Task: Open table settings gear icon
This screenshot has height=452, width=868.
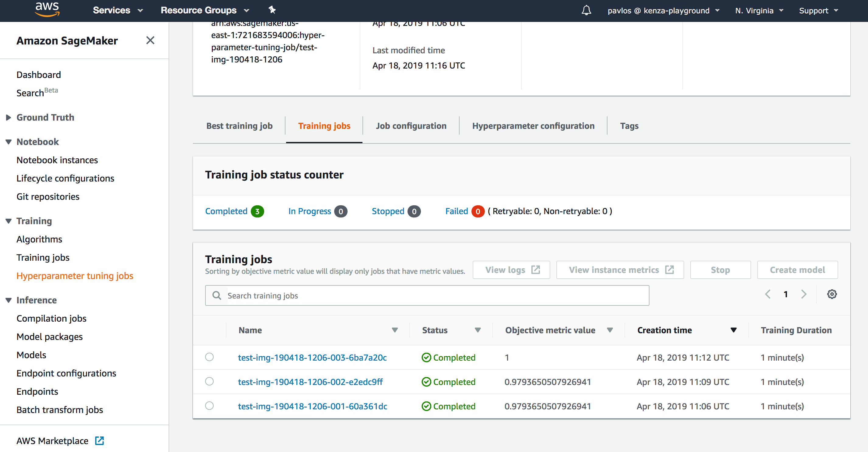Action: pyautogui.click(x=831, y=294)
